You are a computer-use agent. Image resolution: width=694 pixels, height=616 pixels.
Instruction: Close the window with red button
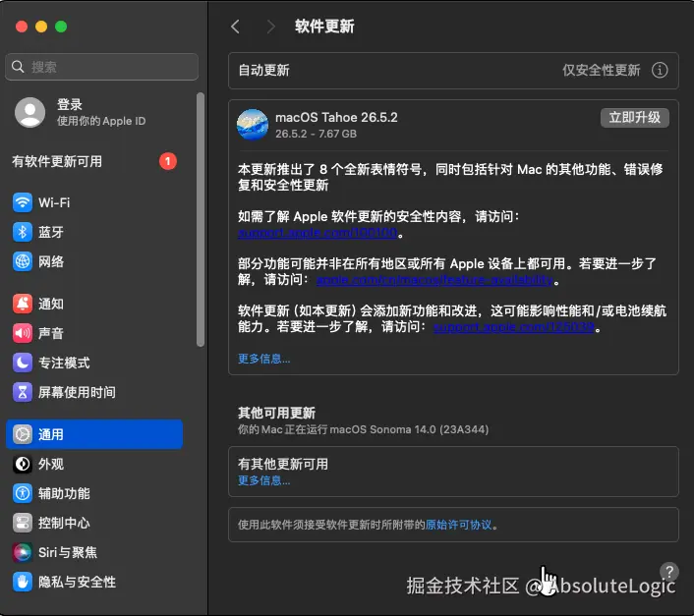click(22, 27)
